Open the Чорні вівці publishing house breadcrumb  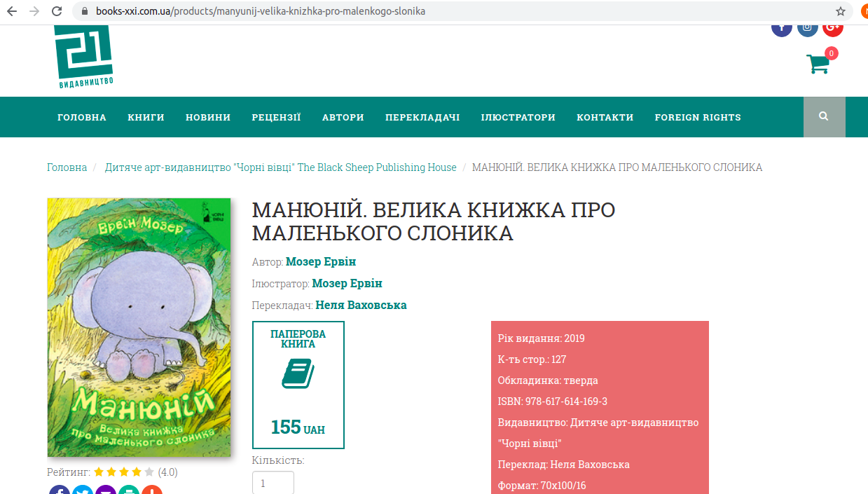[281, 167]
